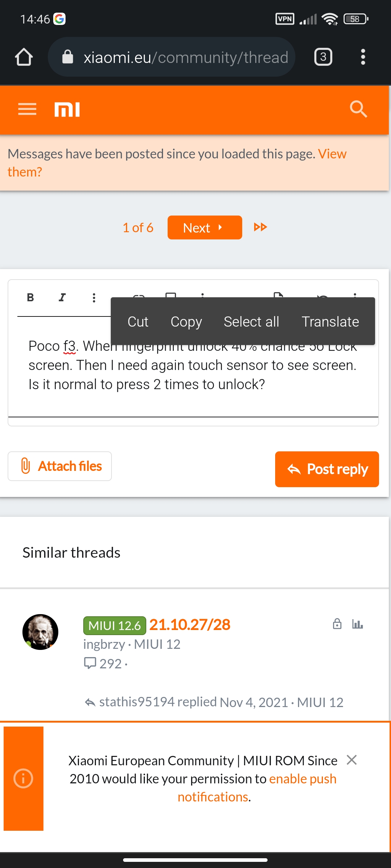
Task: Open thread 21.10.27/28 link
Action: [x=190, y=625]
